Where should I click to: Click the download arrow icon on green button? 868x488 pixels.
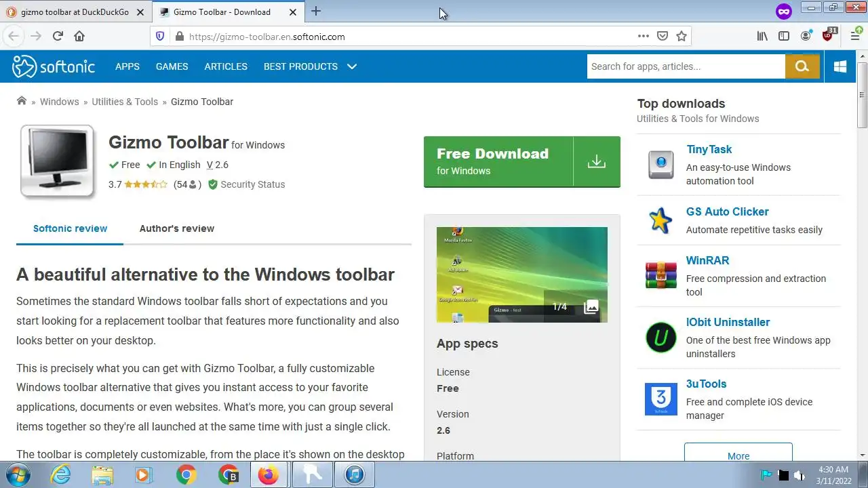click(597, 161)
